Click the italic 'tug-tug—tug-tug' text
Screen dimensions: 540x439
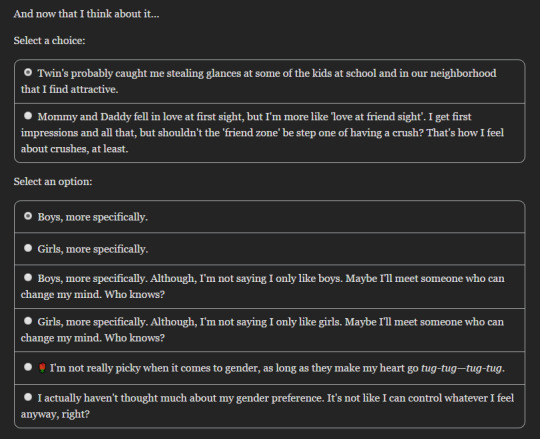(461, 368)
